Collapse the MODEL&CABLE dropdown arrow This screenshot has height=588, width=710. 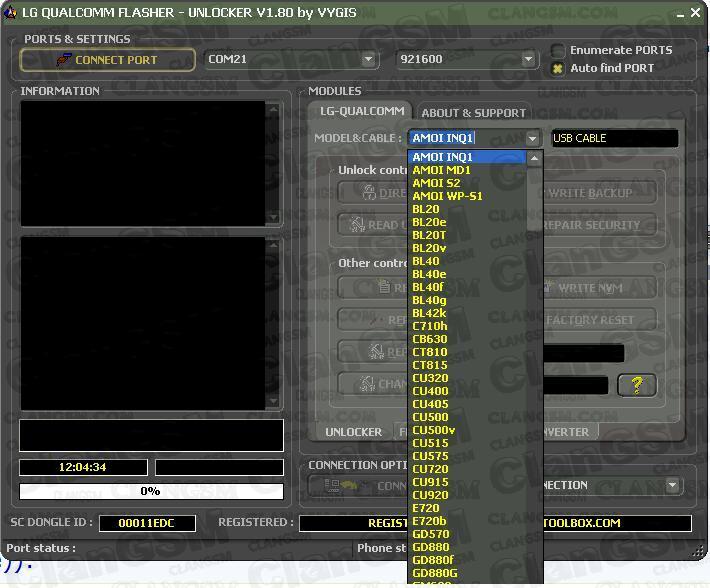pyautogui.click(x=533, y=138)
